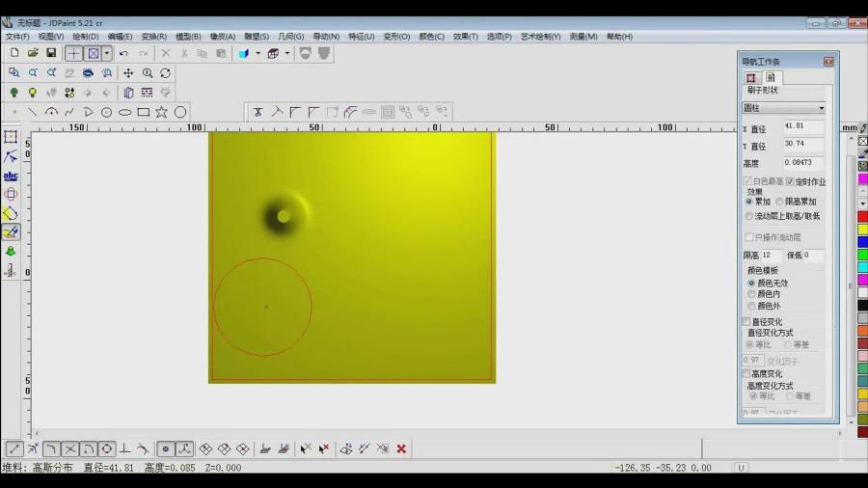Screen dimensions: 868x488
Task: Enable the 直径变化 checkbox
Action: click(746, 321)
